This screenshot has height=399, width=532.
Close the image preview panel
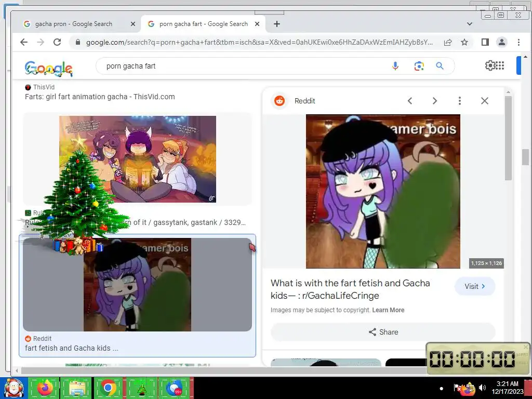tap(485, 101)
